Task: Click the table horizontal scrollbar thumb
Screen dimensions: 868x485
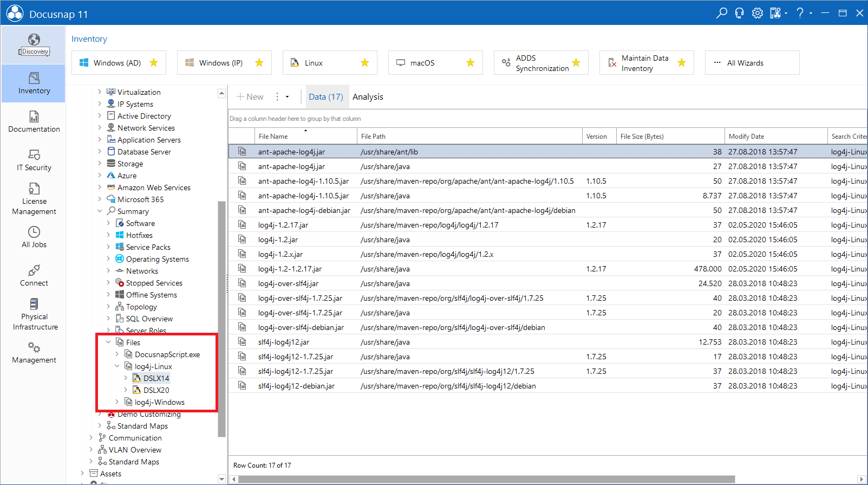Action: coord(486,479)
